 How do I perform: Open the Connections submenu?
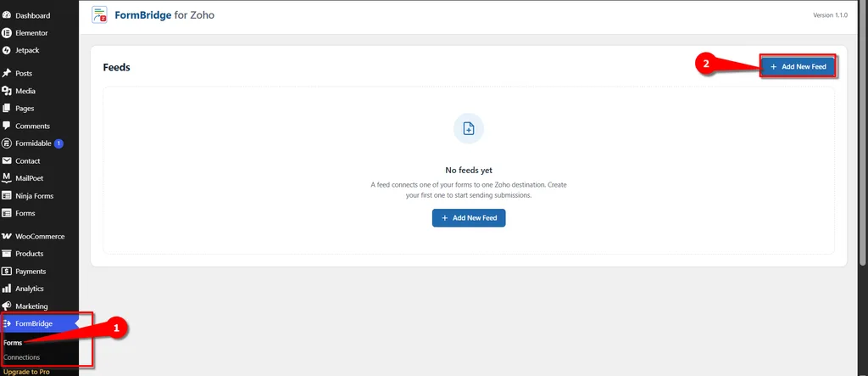21,357
